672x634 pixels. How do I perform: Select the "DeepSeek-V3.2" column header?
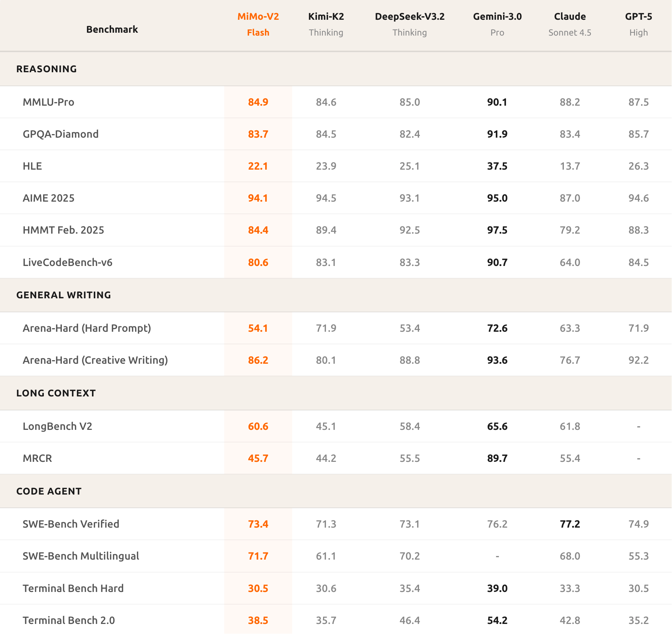pyautogui.click(x=410, y=17)
